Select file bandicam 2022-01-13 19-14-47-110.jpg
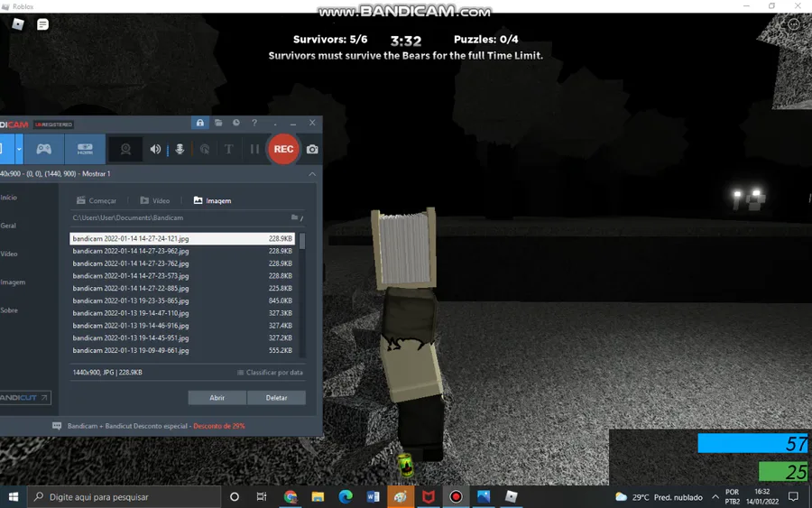The image size is (812, 508). click(182, 313)
